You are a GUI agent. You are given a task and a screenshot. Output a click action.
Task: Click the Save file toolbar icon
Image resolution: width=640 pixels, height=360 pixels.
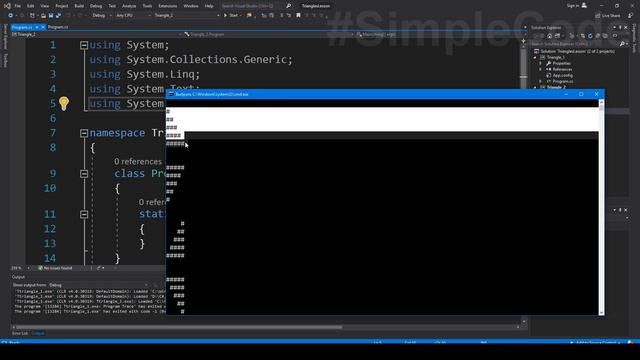(x=51, y=16)
